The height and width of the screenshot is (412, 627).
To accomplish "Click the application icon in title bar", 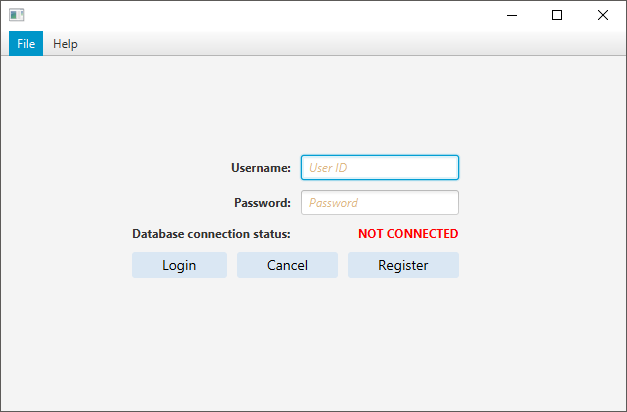I will click(x=16, y=15).
